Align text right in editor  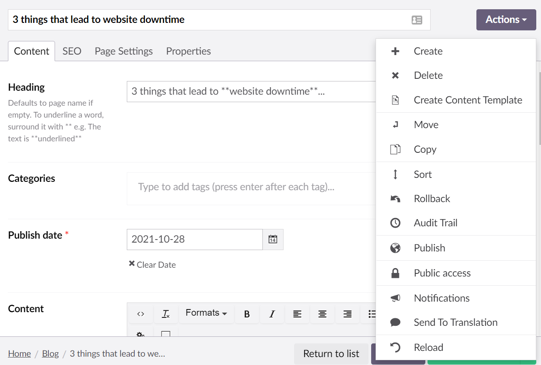coord(347,314)
